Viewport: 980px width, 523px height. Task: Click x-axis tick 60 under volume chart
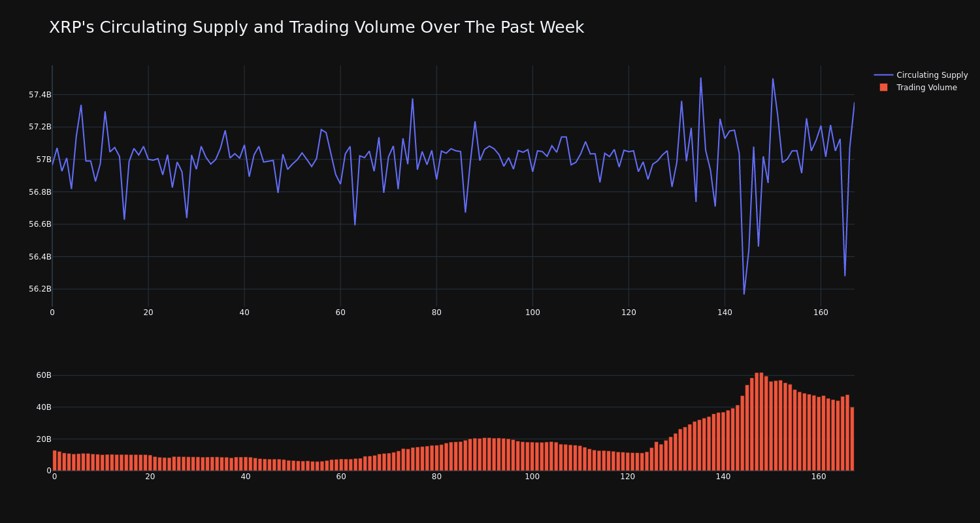[341, 477]
